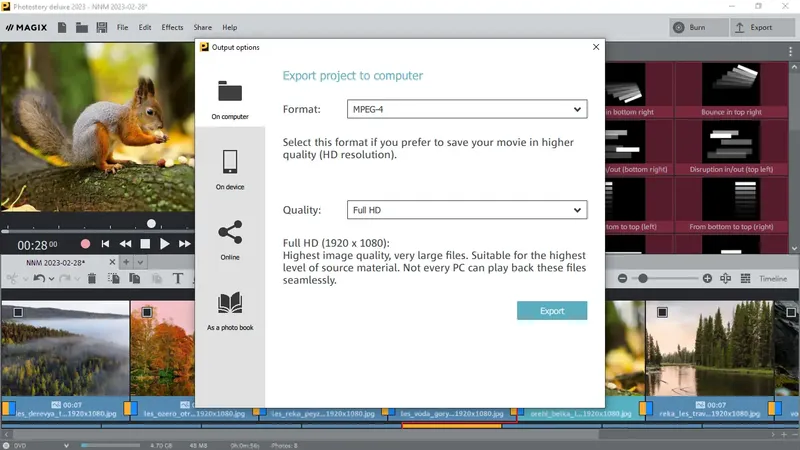Click the squirrel preview monitor image
The height and width of the screenshot is (450, 800).
pyautogui.click(x=97, y=127)
